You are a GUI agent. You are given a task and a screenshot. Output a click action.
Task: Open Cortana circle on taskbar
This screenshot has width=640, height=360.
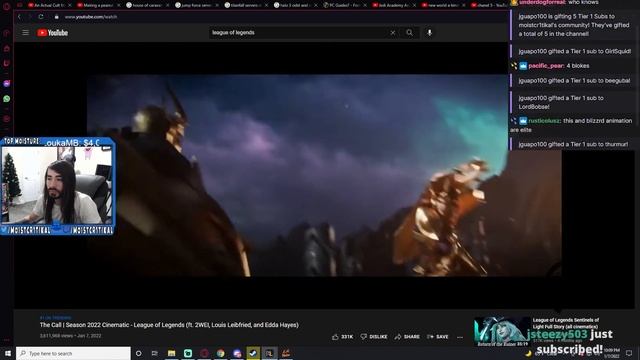pyautogui.click(x=138, y=353)
